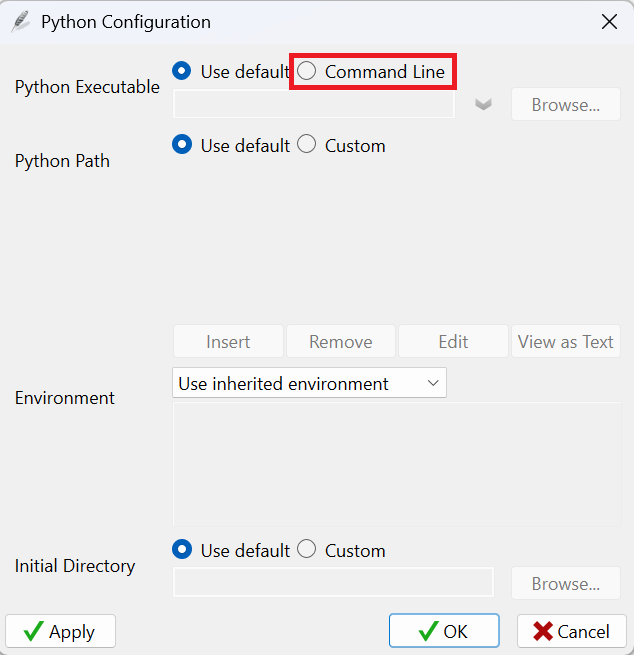Click the Insert button for Python Path
The image size is (634, 655).
coord(228,341)
